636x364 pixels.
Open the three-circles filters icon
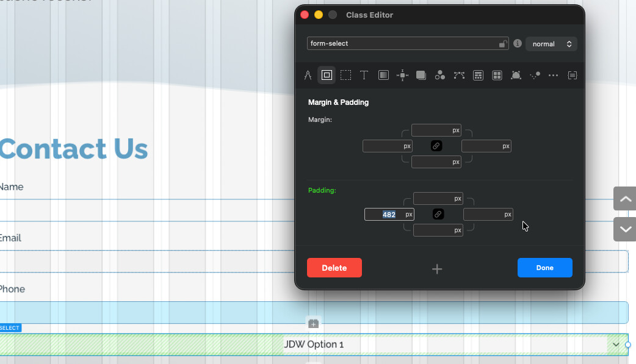(x=439, y=76)
